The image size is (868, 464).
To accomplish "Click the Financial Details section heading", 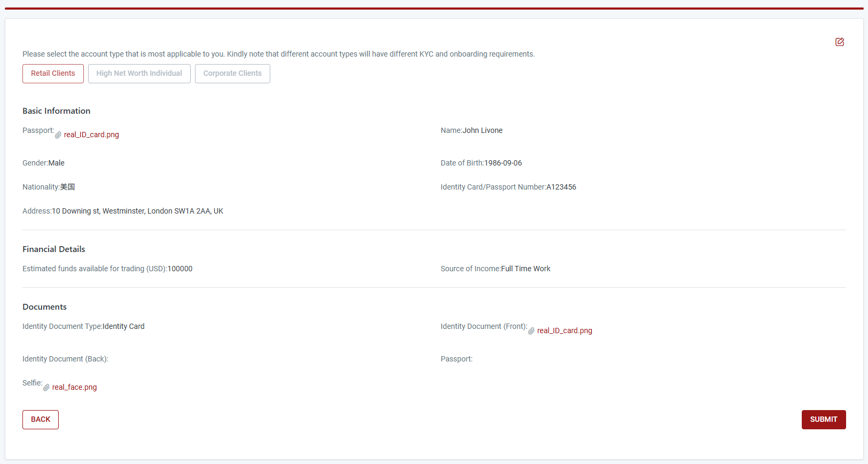I will tap(54, 249).
